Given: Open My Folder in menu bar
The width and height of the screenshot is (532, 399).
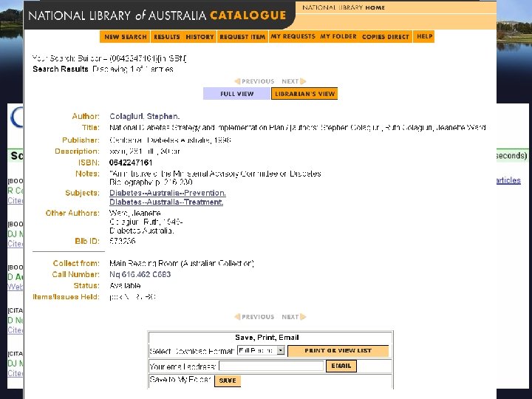Looking at the screenshot, I should click(338, 36).
